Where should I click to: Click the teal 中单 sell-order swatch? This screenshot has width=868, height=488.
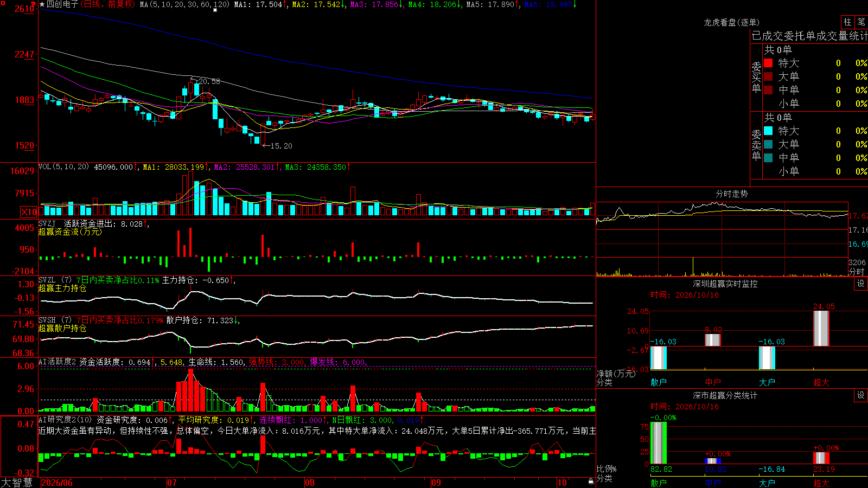(x=768, y=158)
